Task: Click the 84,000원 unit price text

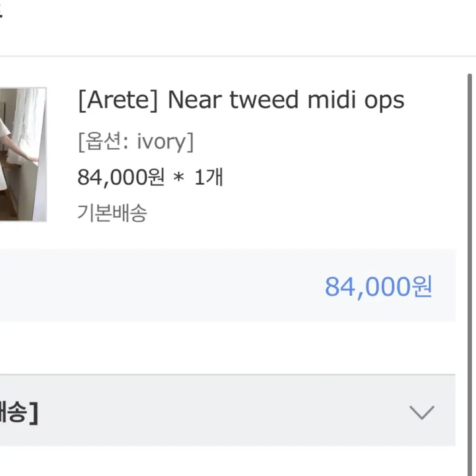Action: (121, 177)
